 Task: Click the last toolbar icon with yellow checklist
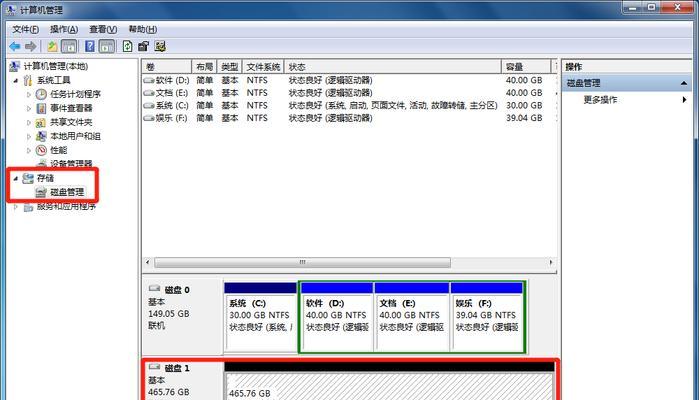click(x=160, y=46)
